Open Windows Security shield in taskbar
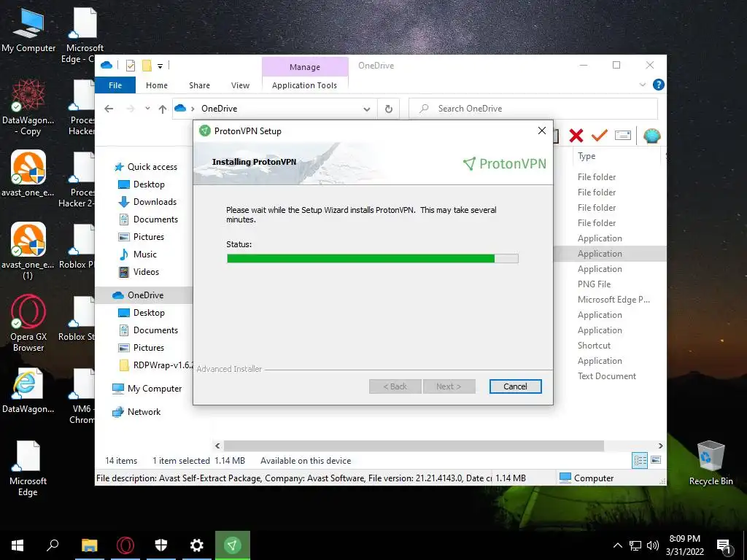 tap(161, 545)
